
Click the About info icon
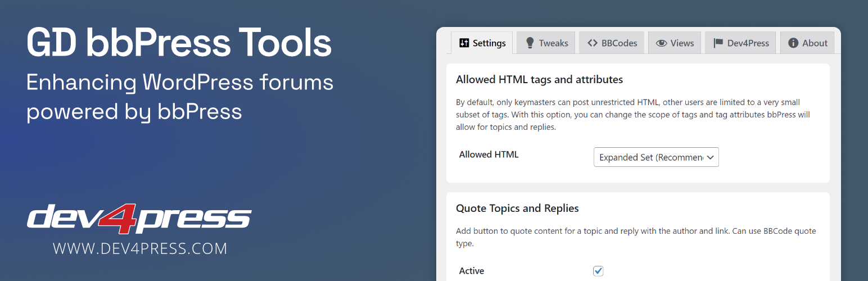tap(793, 43)
